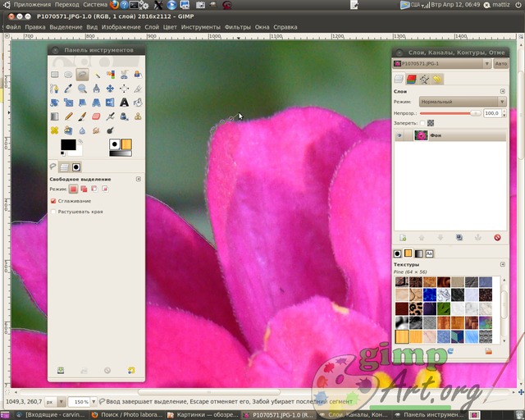The image size is (525, 420).
Task: Select the Ink tool
Action: [124, 116]
